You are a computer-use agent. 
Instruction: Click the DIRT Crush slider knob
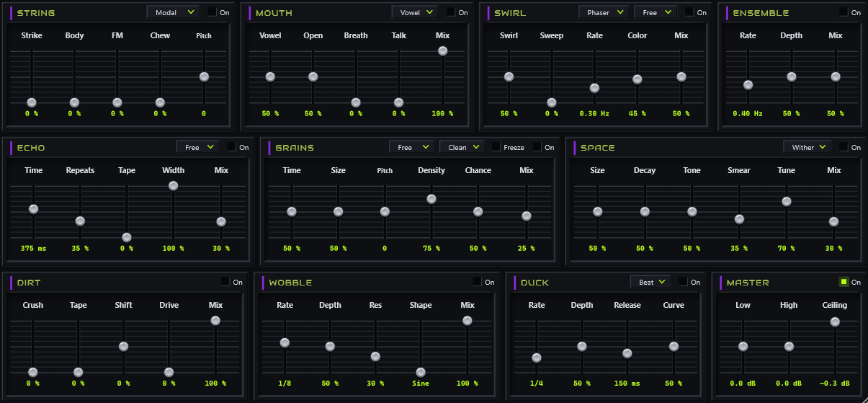click(32, 372)
